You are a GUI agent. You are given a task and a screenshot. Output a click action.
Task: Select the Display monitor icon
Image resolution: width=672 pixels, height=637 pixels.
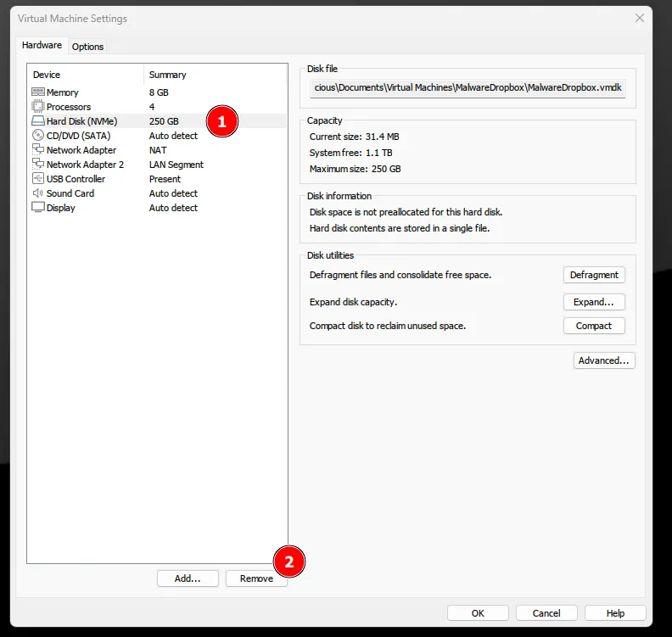pos(38,208)
